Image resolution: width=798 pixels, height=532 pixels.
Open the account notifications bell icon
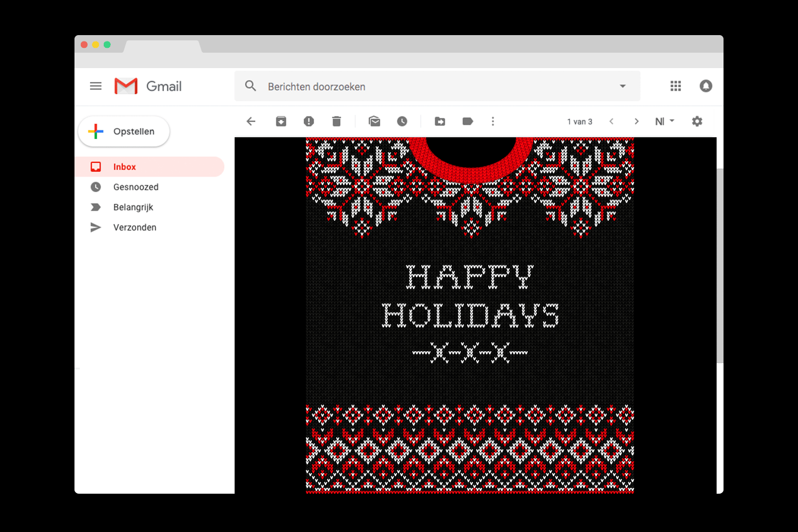706,86
